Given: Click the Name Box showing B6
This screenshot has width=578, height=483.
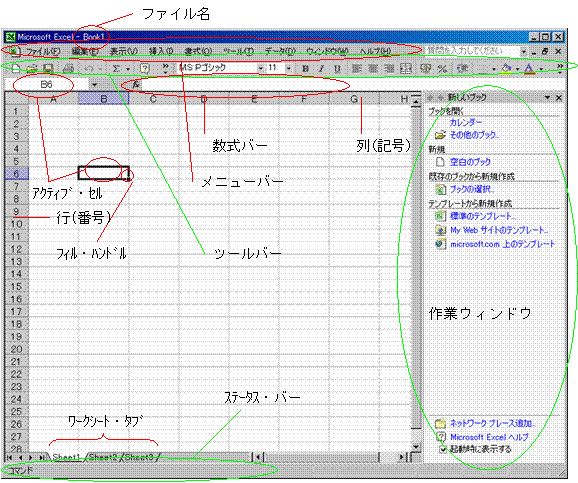Looking at the screenshot, I should [46, 85].
